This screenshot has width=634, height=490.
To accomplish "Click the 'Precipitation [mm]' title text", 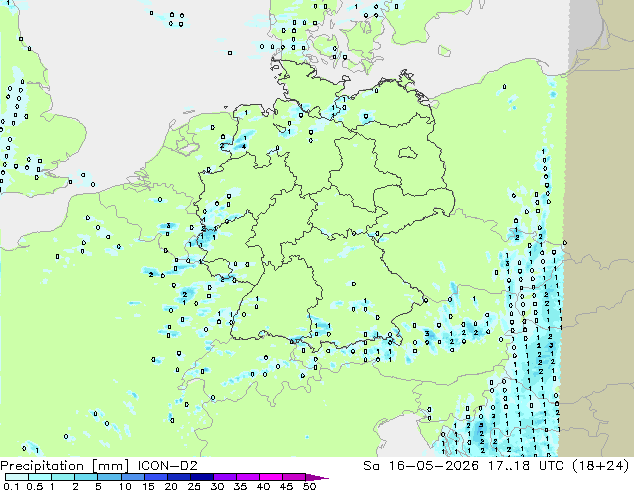I will (x=65, y=466).
